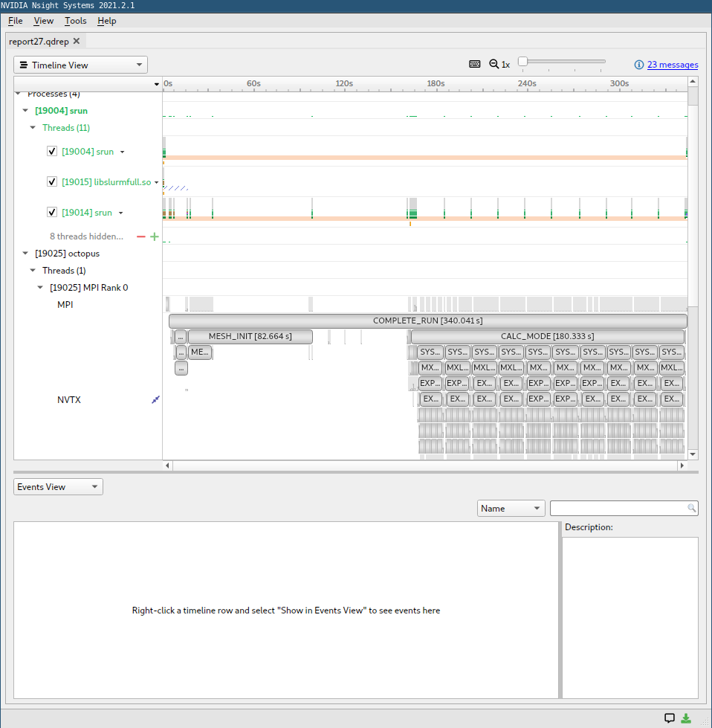Viewport: 712px width, 728px height.
Task: Uncheck the [19004] srun thread checkbox
Action: (52, 152)
